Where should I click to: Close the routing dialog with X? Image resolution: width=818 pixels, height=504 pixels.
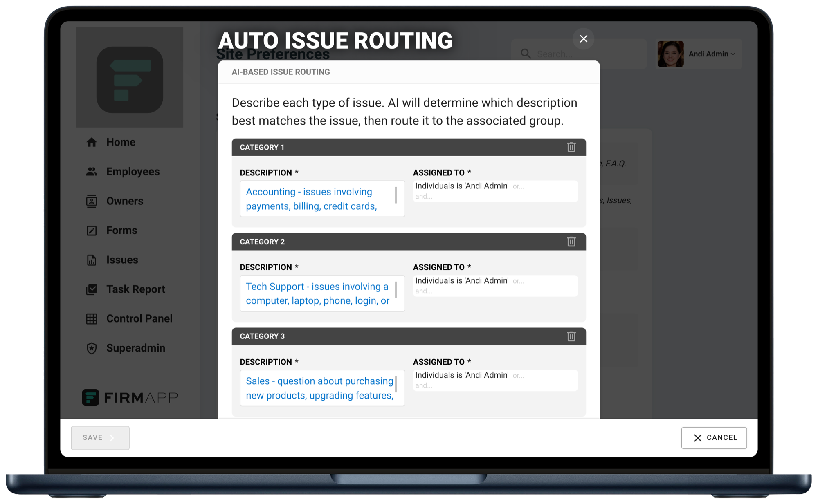click(584, 39)
